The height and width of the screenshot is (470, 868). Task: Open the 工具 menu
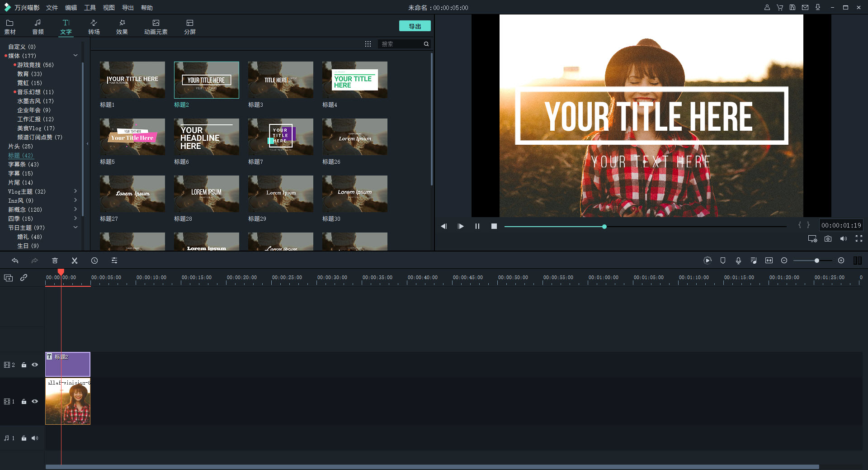[90, 8]
